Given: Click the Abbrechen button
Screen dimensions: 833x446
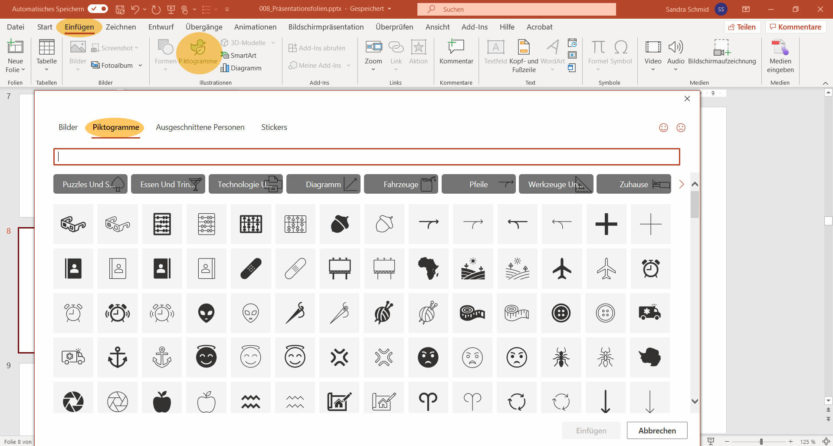Looking at the screenshot, I should (657, 431).
